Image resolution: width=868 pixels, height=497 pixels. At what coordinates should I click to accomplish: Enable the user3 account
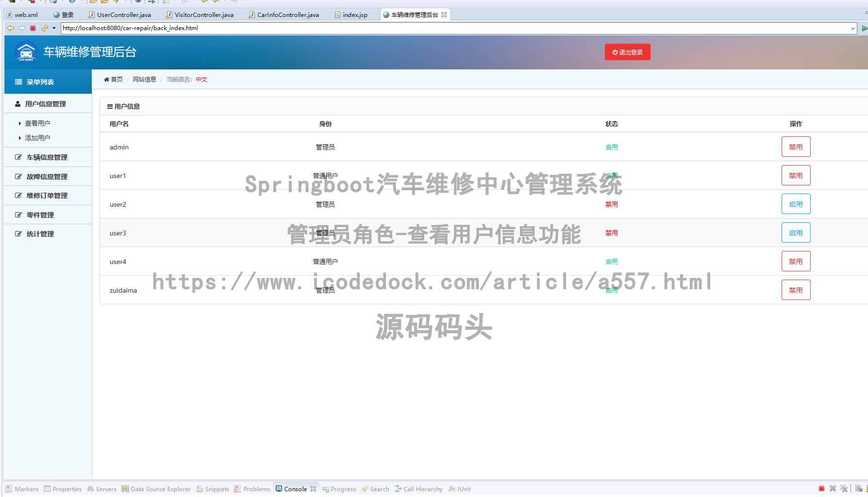coord(796,232)
